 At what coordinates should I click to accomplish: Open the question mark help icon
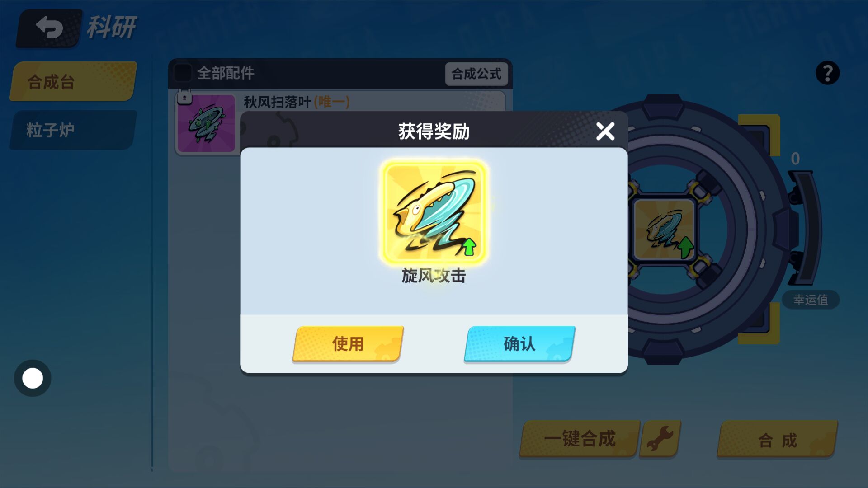827,73
